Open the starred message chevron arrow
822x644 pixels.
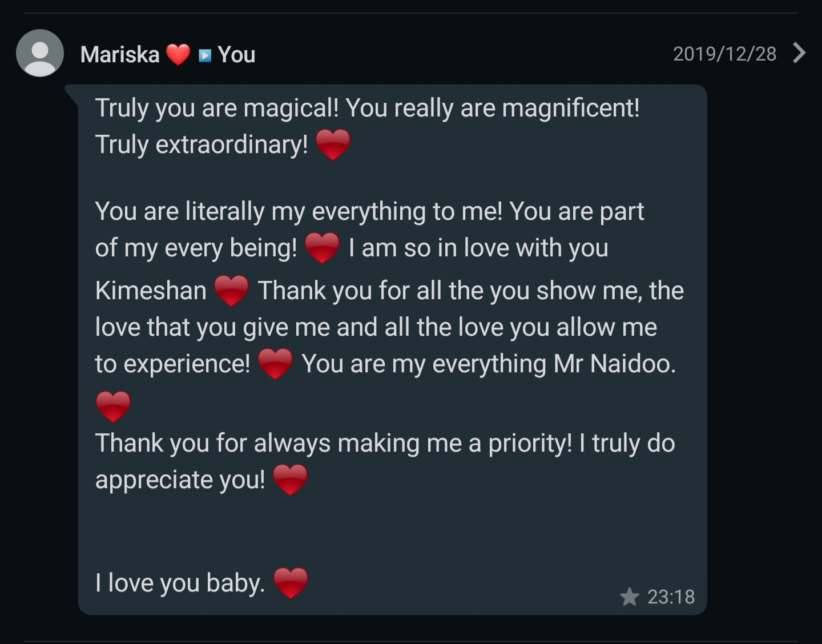pos(799,53)
